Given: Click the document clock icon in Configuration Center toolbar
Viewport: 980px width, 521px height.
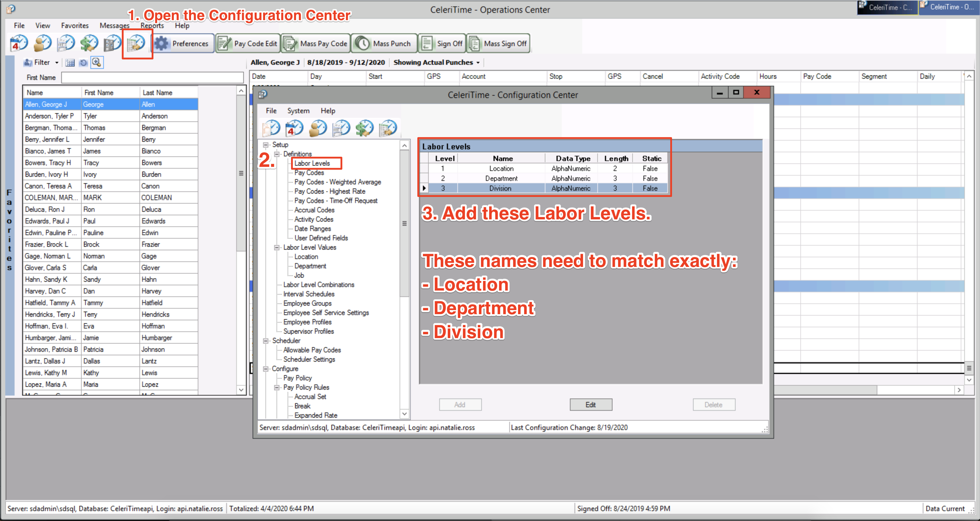Looking at the screenshot, I should pos(271,128).
